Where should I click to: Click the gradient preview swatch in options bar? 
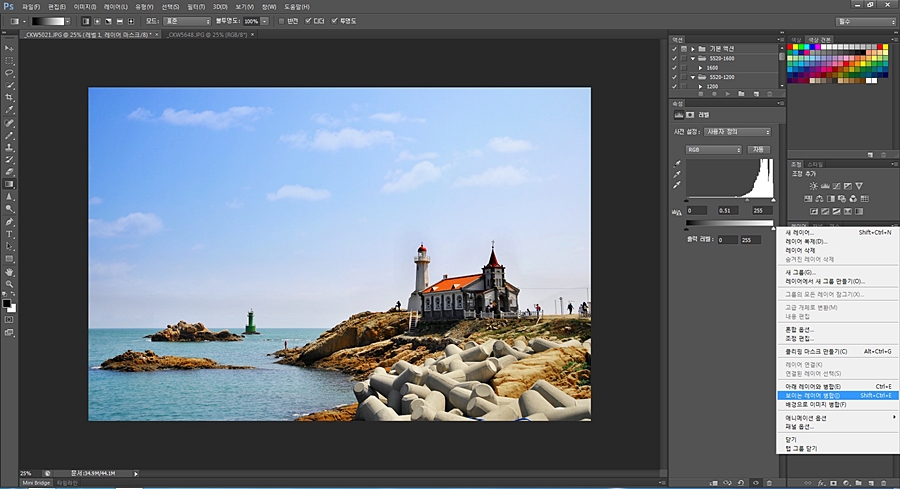49,20
